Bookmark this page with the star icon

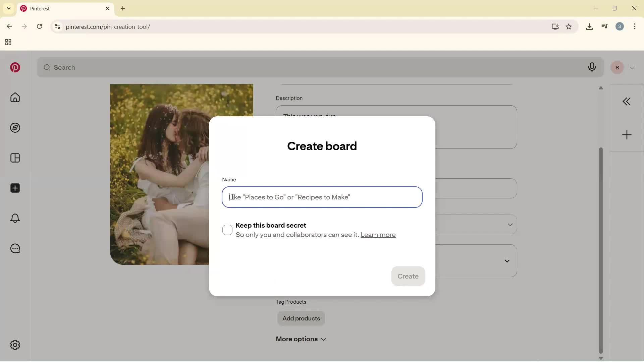pos(569,26)
